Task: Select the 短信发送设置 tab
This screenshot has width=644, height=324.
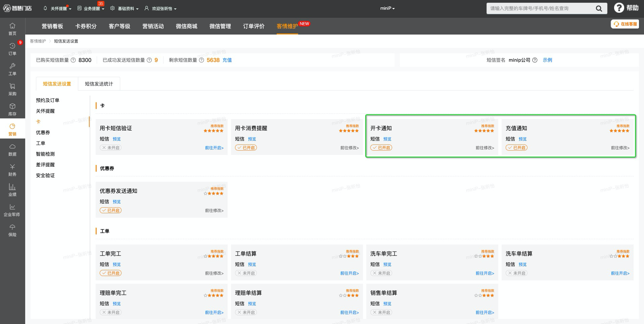Action: click(57, 84)
